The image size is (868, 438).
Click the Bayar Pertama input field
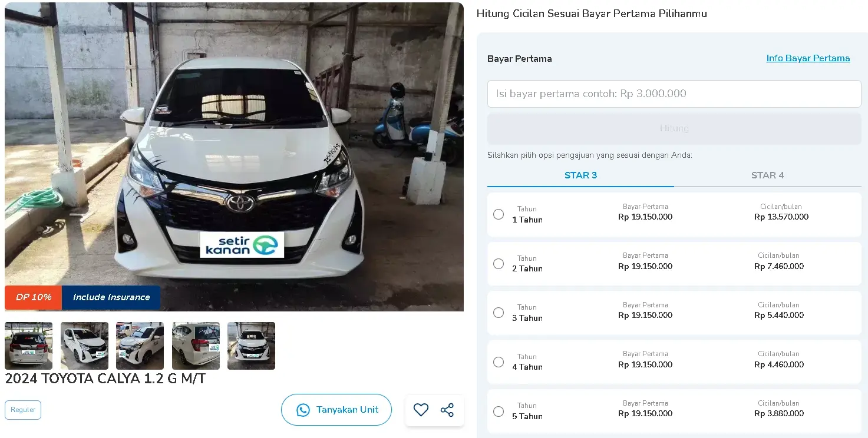click(x=674, y=94)
